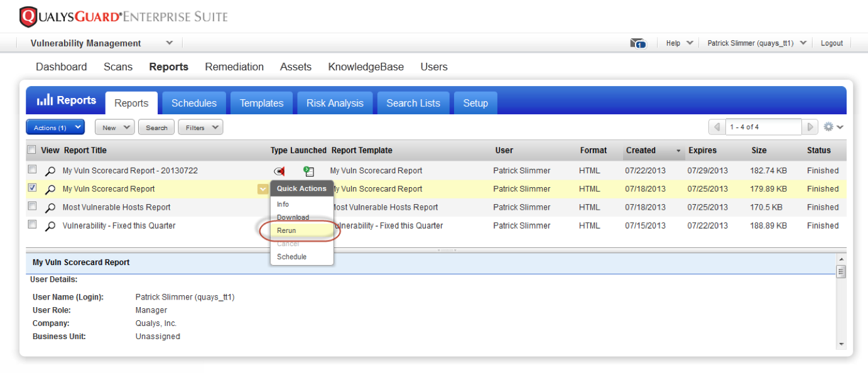Screen dimensions: 868x373
Task: Click the Search button
Action: [156, 127]
